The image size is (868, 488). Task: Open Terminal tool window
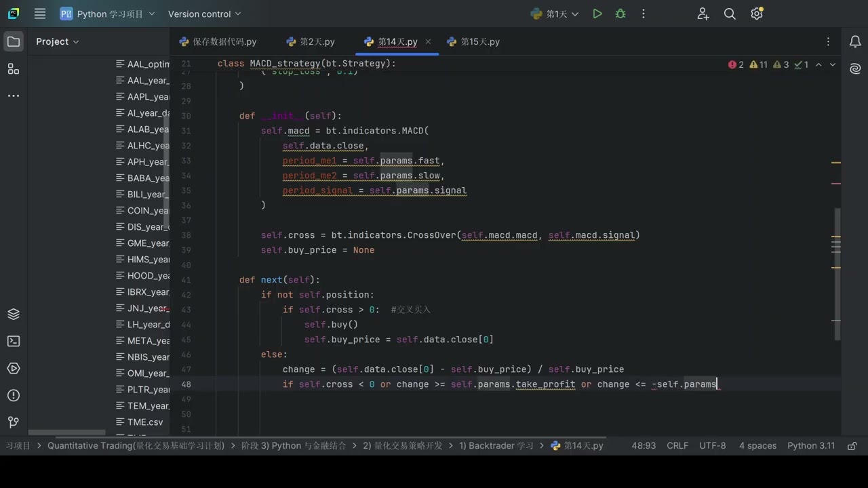[x=14, y=341]
